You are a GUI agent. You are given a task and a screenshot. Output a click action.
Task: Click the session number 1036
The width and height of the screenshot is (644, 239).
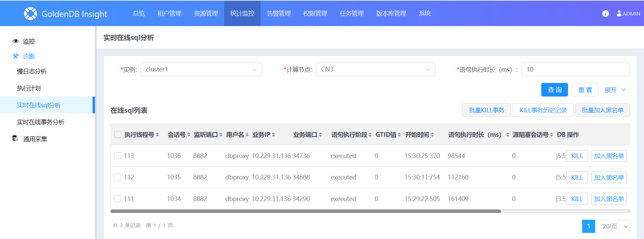pyautogui.click(x=174, y=156)
